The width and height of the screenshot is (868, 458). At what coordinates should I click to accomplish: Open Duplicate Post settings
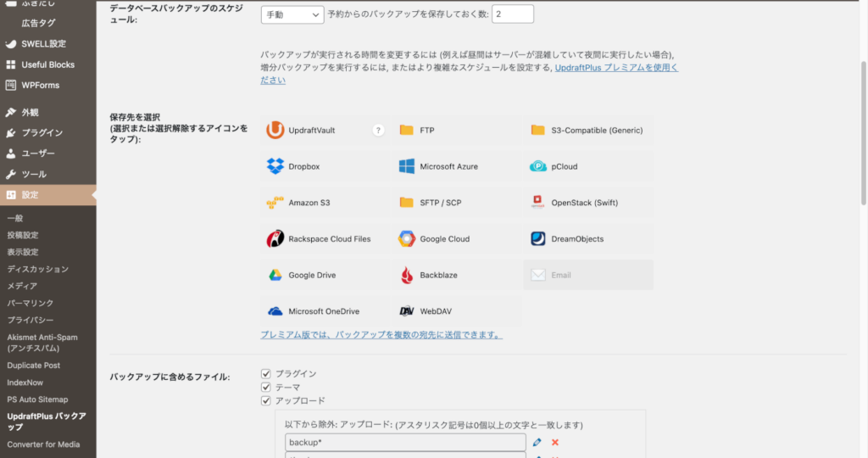(34, 366)
